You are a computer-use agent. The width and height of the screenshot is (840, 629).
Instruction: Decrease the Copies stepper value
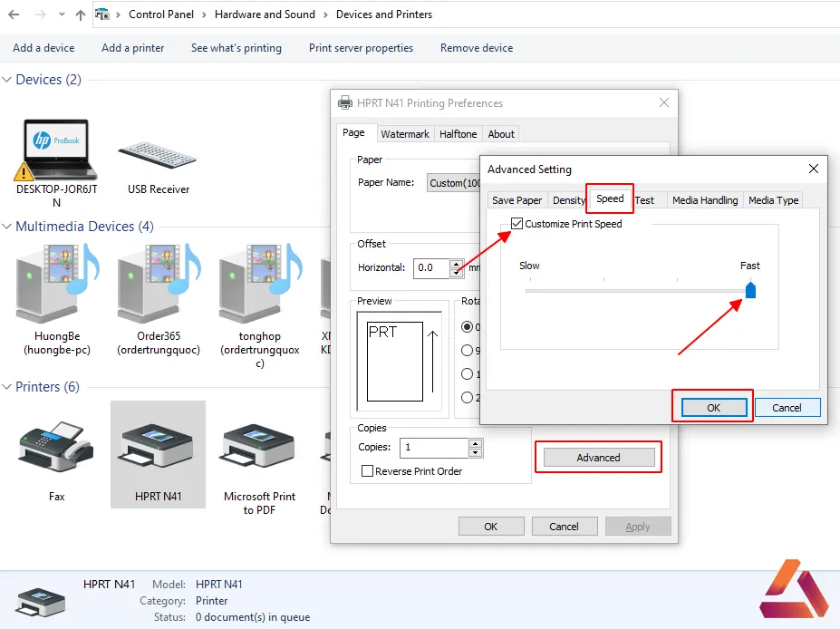[475, 453]
